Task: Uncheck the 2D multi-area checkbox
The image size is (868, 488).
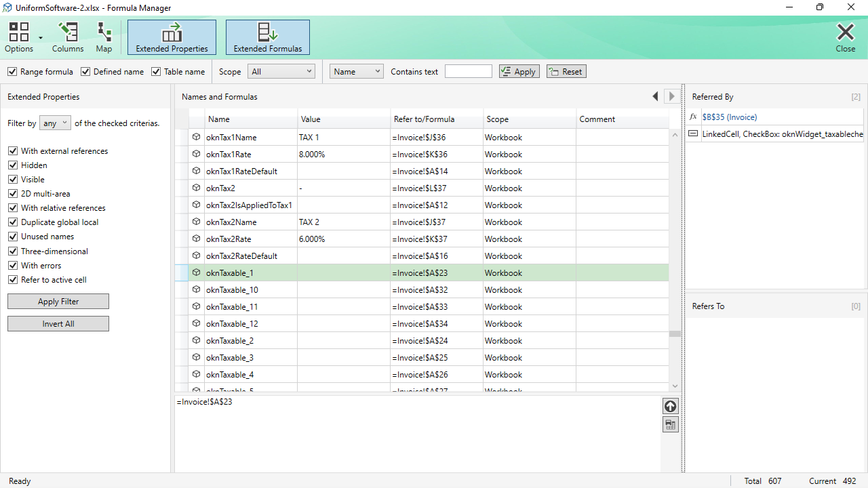Action: (12, 194)
